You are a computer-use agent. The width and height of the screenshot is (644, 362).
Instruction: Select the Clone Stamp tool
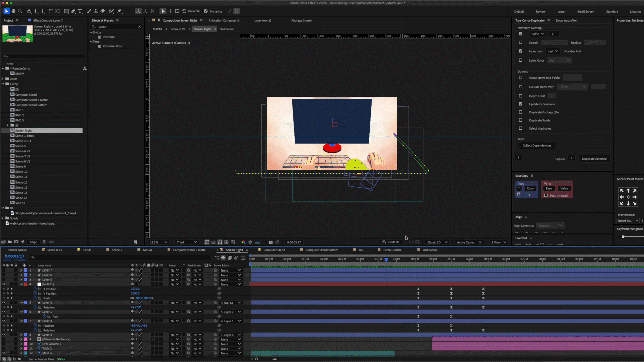tap(96, 11)
